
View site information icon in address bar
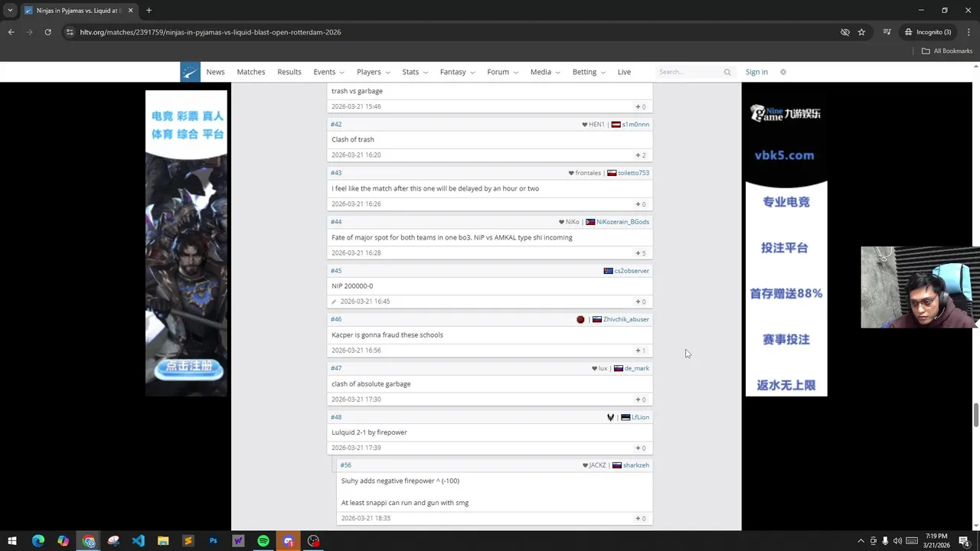coord(70,32)
